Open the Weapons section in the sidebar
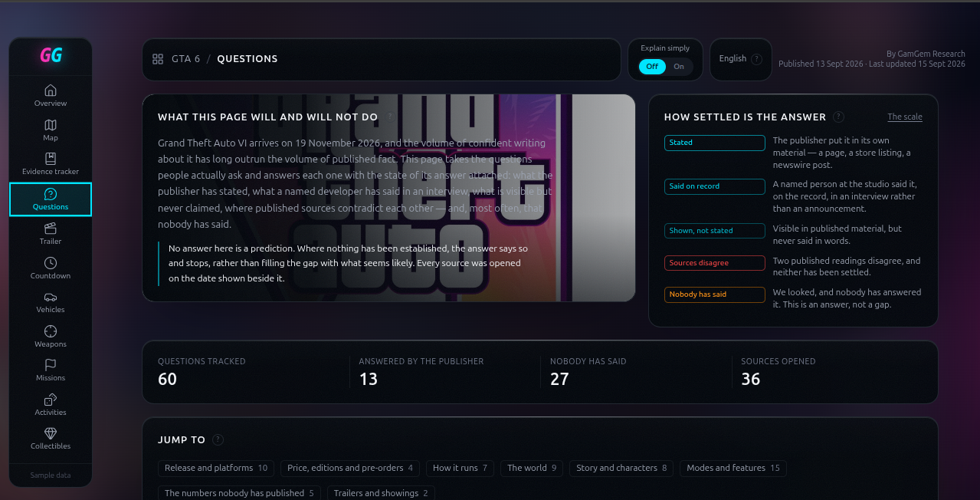980x500 pixels. pyautogui.click(x=51, y=337)
